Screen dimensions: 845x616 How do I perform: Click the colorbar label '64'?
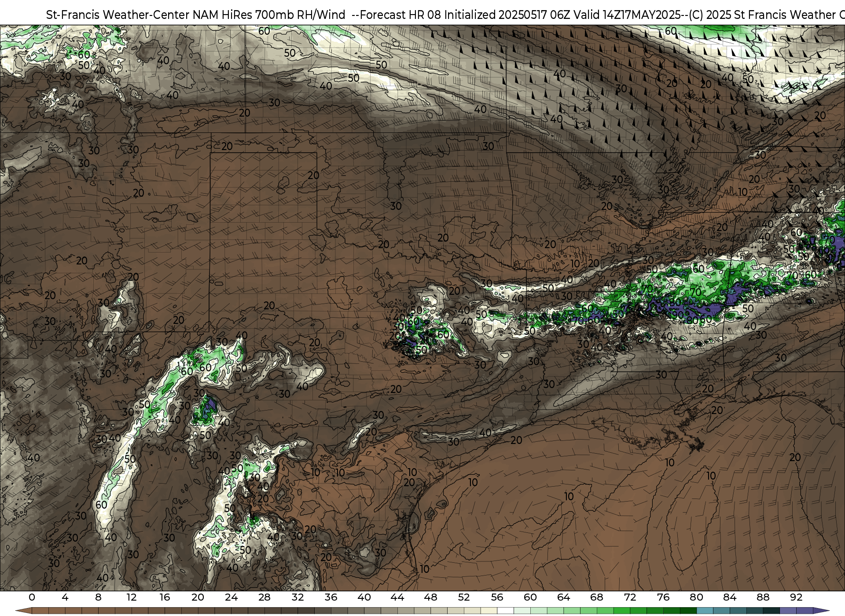563,598
